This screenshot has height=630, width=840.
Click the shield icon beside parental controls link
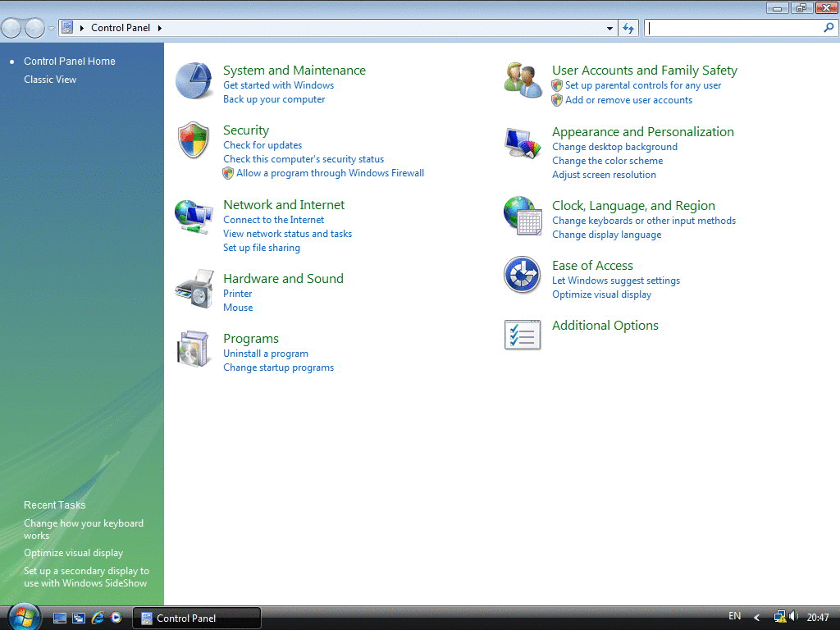(557, 85)
